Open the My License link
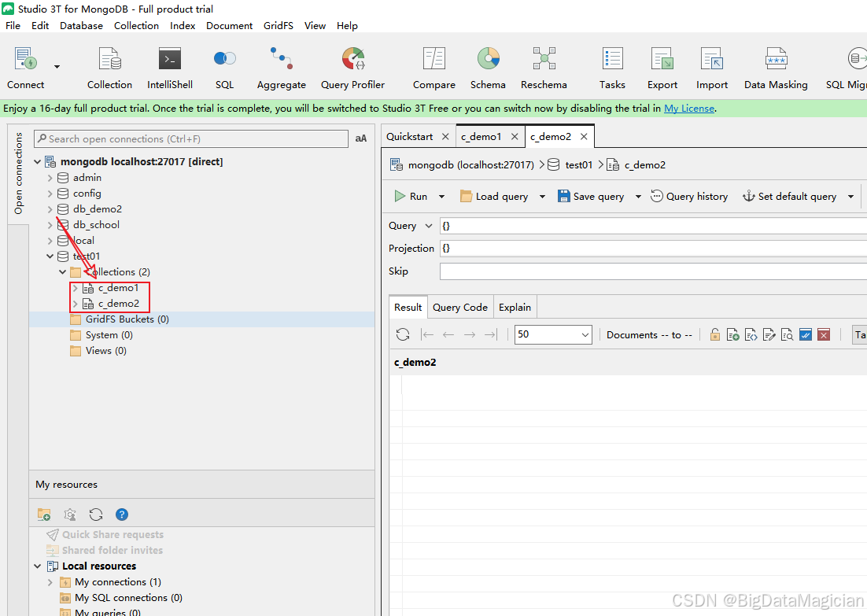 689,109
